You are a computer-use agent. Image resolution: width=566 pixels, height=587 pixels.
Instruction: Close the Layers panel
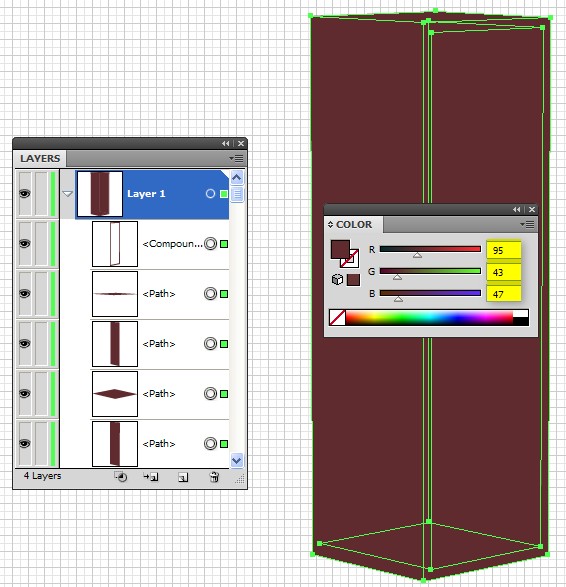(x=241, y=143)
